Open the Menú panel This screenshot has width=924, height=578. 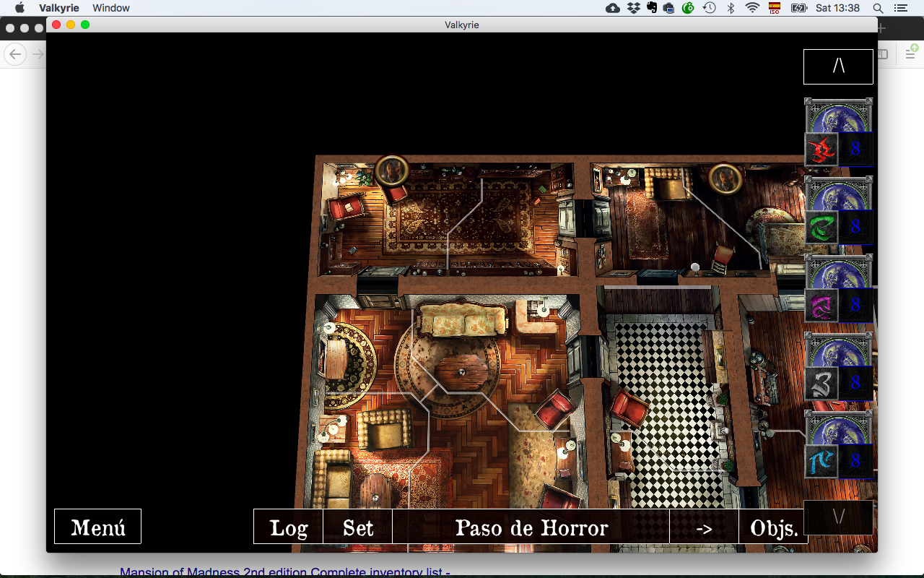point(97,527)
